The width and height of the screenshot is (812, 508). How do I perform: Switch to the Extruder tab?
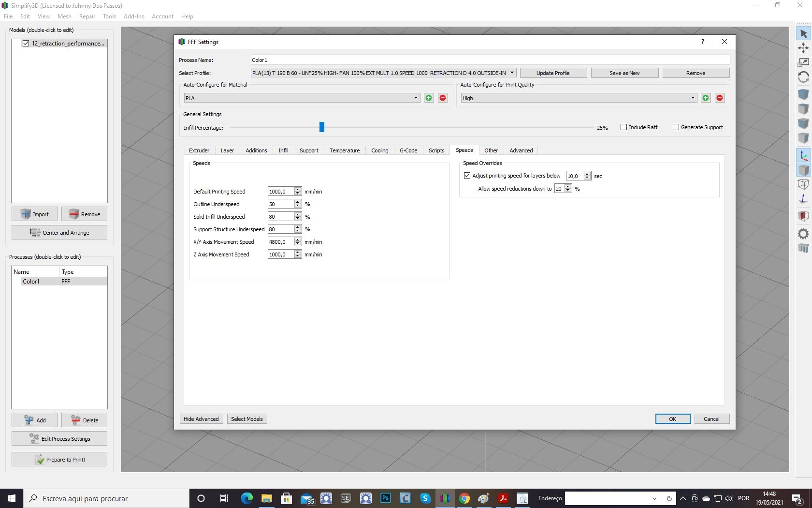tap(199, 150)
